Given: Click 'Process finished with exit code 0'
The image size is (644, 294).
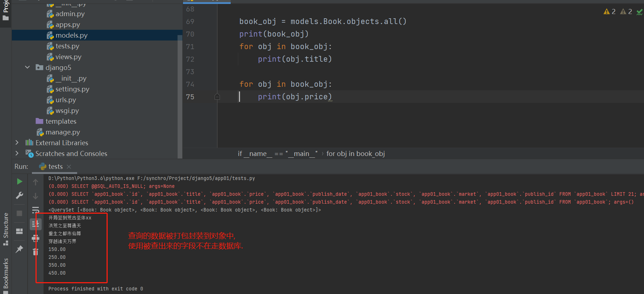Looking at the screenshot, I should [96, 289].
